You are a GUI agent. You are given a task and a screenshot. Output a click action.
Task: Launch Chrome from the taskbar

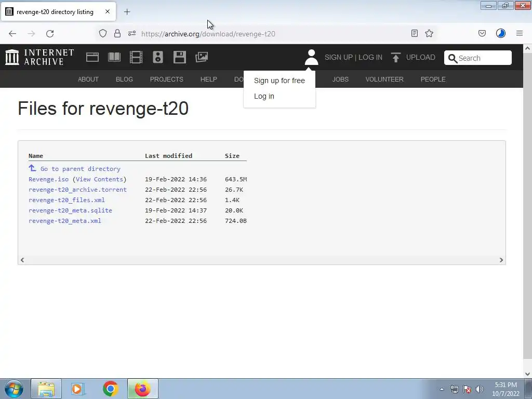pos(110,389)
